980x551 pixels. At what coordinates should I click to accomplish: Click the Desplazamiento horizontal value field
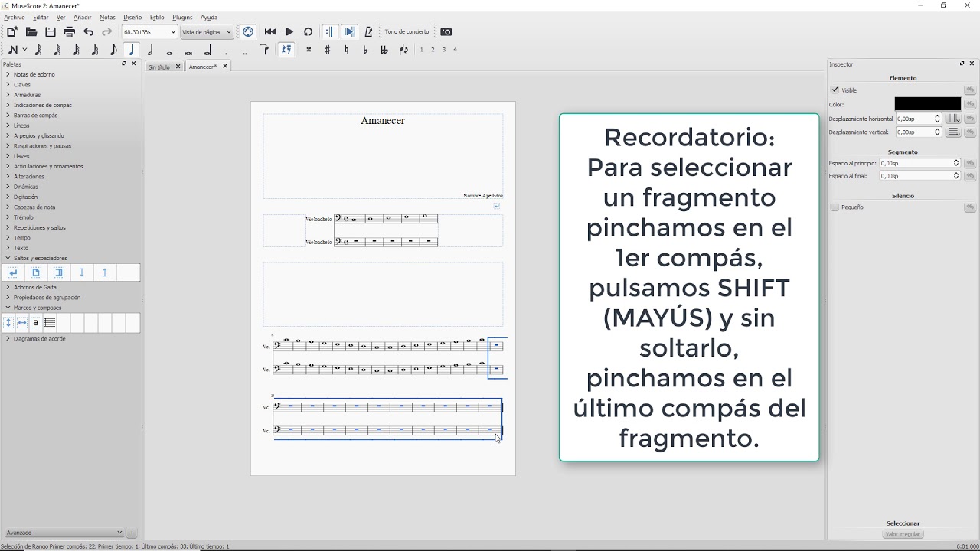[918, 119]
